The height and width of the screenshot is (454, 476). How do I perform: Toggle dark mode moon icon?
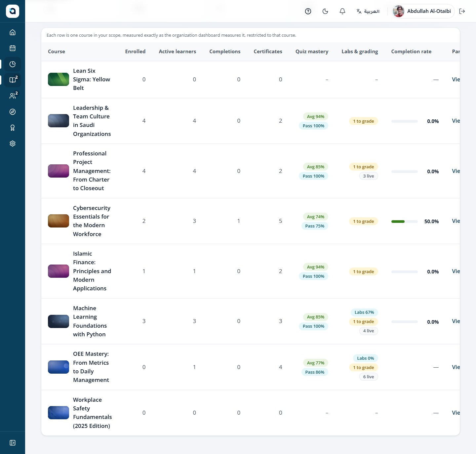325,11
